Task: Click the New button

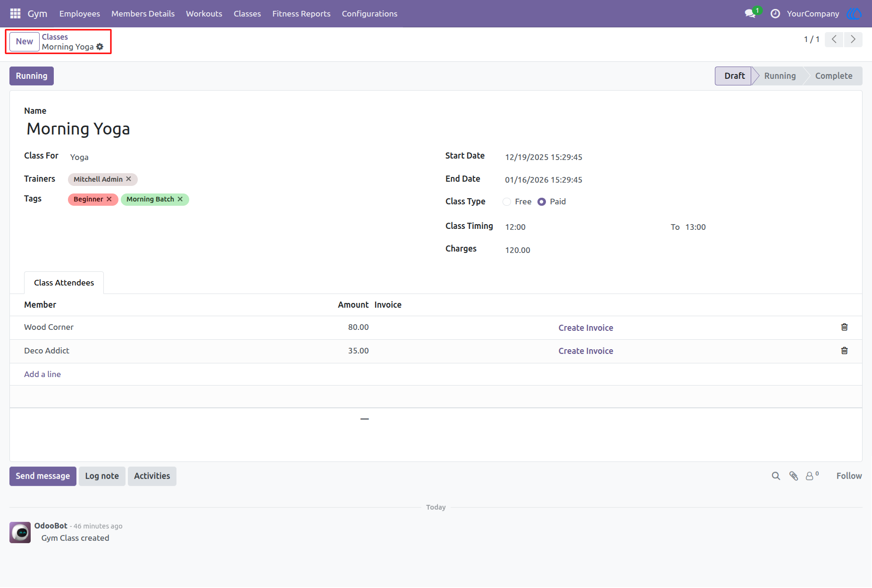Action: [x=25, y=42]
